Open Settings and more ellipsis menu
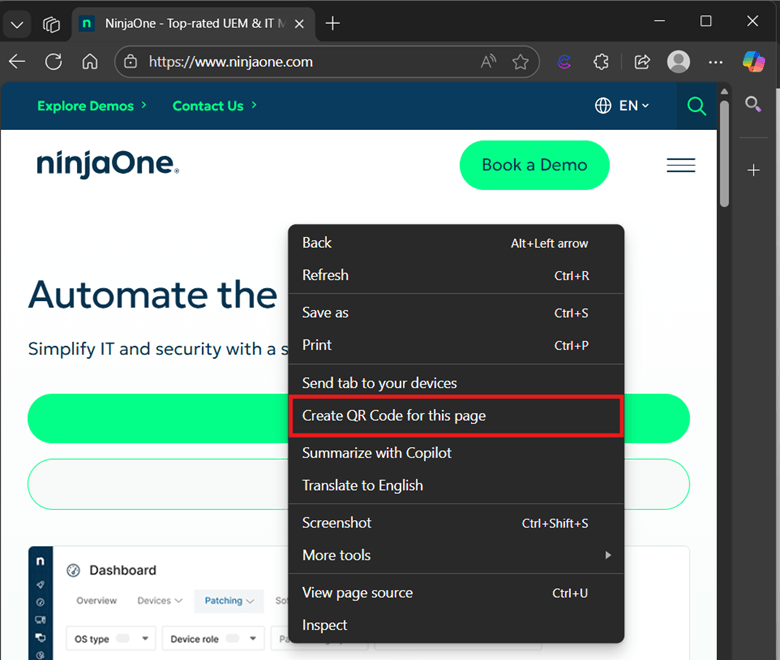 point(715,62)
